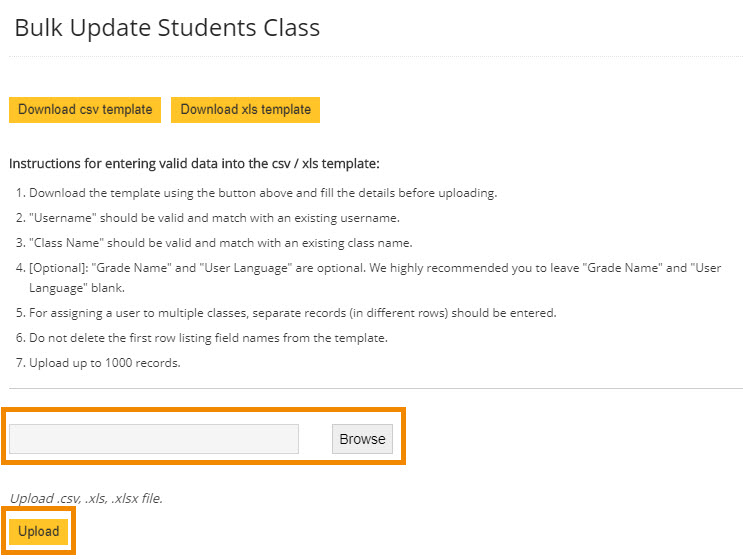Click the instructions heading for csv/xls template
This screenshot has width=743, height=559.
pyautogui.click(x=194, y=163)
